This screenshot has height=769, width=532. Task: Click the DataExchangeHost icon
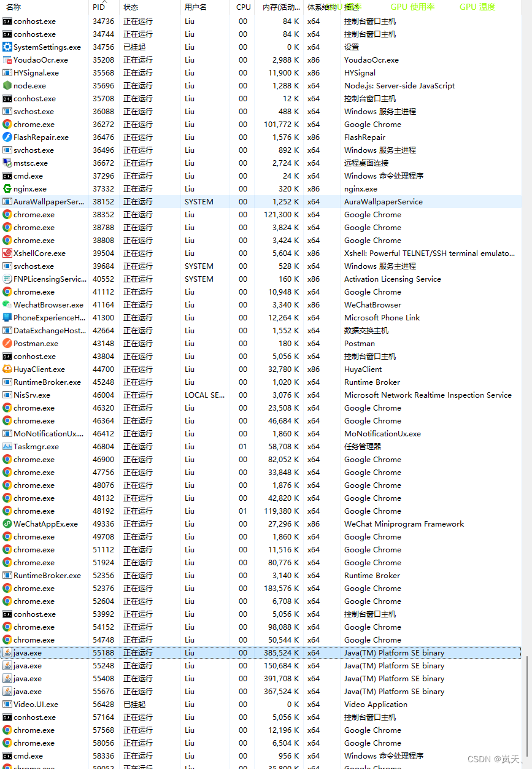point(7,331)
